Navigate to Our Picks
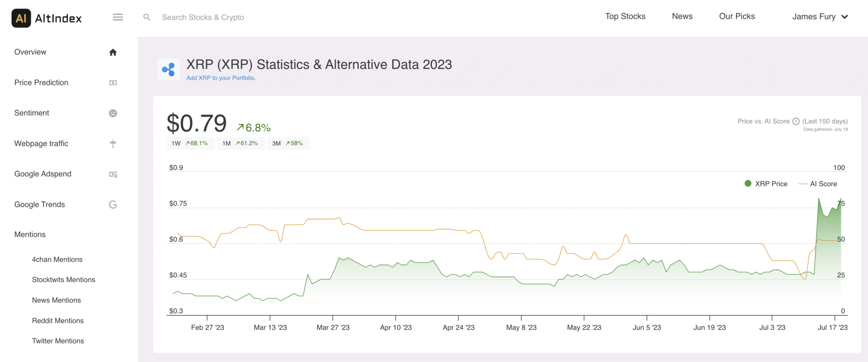868x362 pixels. coord(736,16)
